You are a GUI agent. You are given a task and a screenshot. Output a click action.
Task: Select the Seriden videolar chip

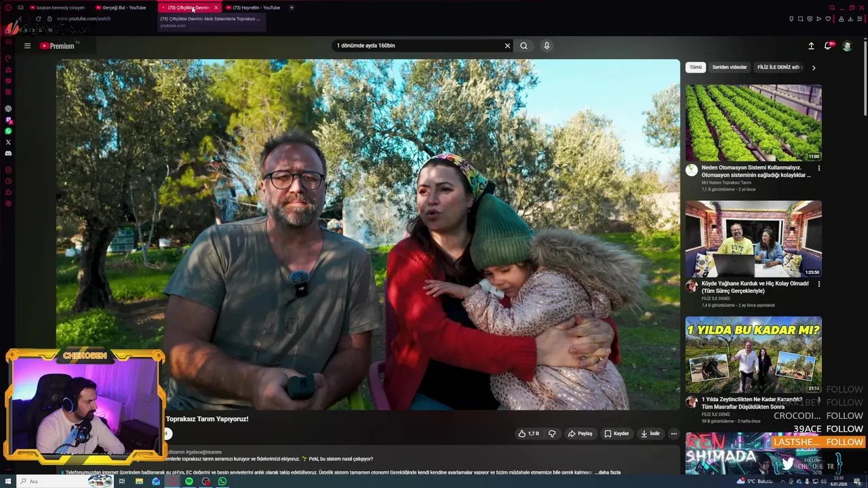pyautogui.click(x=730, y=67)
